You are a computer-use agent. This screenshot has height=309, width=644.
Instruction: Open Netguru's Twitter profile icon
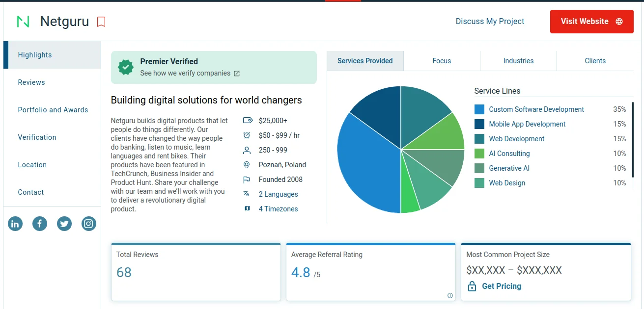point(64,224)
